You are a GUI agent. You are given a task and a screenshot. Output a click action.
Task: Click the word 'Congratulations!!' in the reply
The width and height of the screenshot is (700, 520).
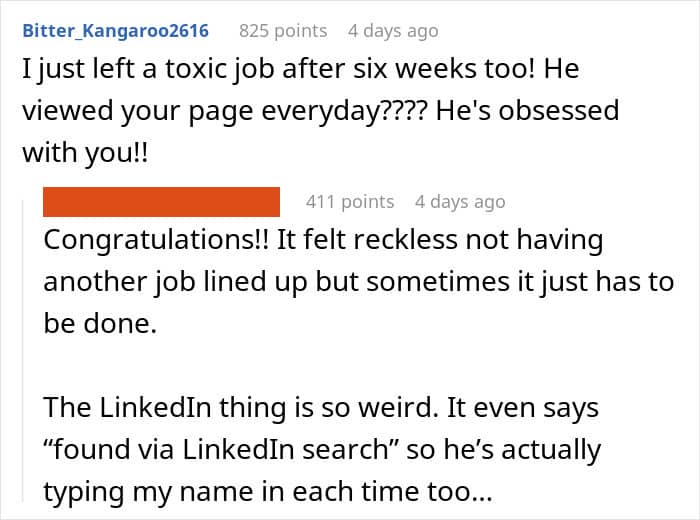point(156,241)
